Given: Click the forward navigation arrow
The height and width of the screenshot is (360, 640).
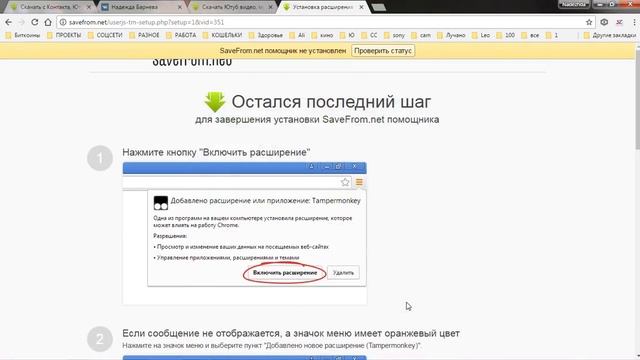Looking at the screenshot, I should 22,22.
